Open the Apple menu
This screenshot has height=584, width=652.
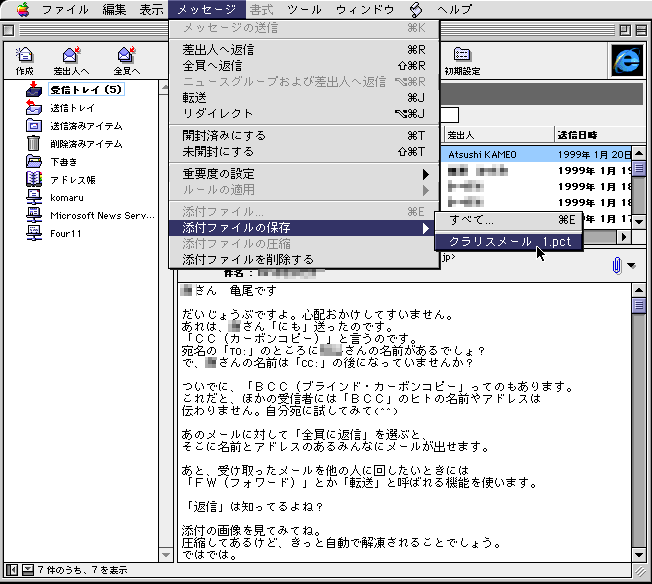click(x=22, y=9)
